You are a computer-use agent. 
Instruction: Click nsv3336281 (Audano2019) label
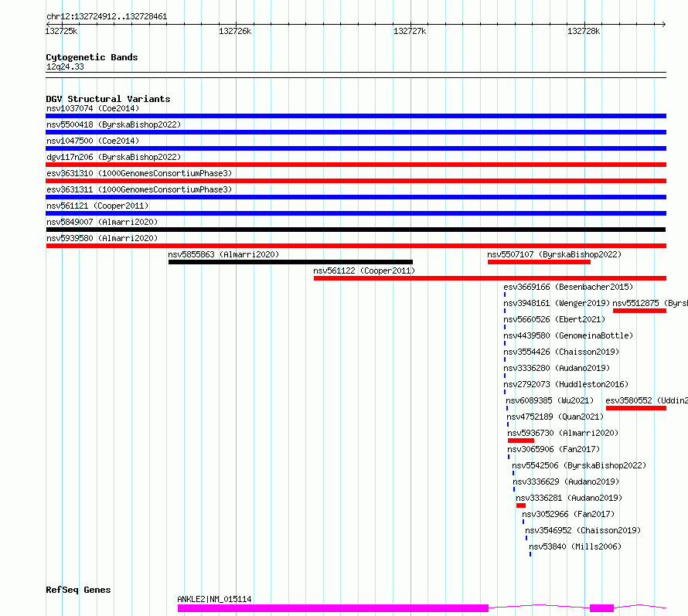point(569,498)
